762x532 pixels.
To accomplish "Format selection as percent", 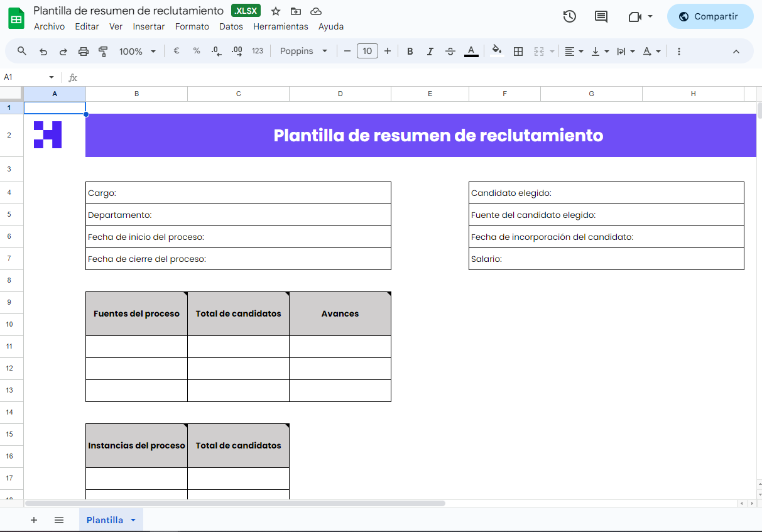I will click(196, 51).
